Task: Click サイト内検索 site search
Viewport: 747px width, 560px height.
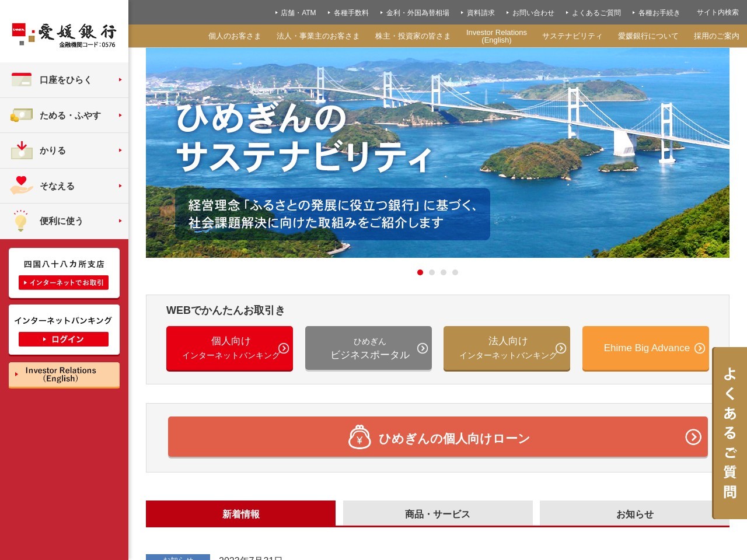Action: point(717,12)
